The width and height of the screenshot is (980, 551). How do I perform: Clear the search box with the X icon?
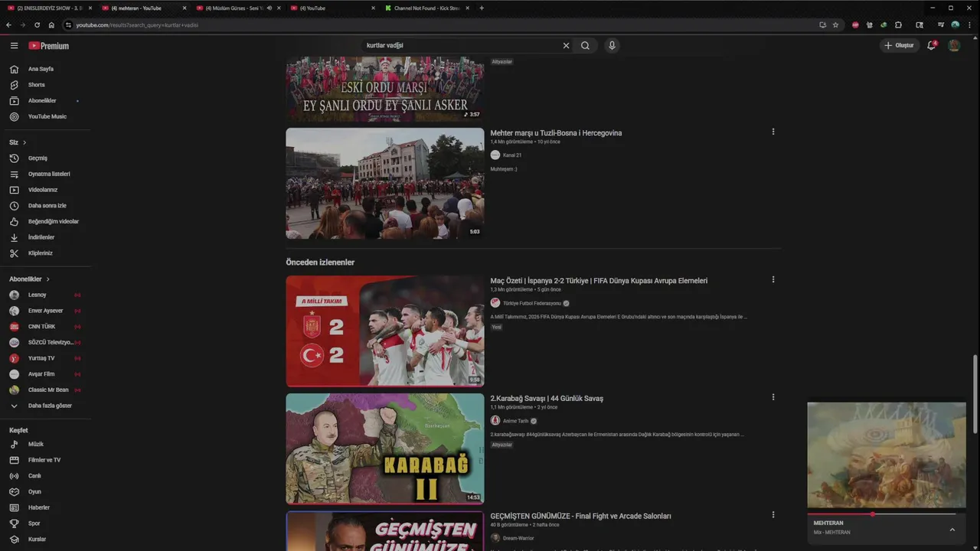click(567, 45)
